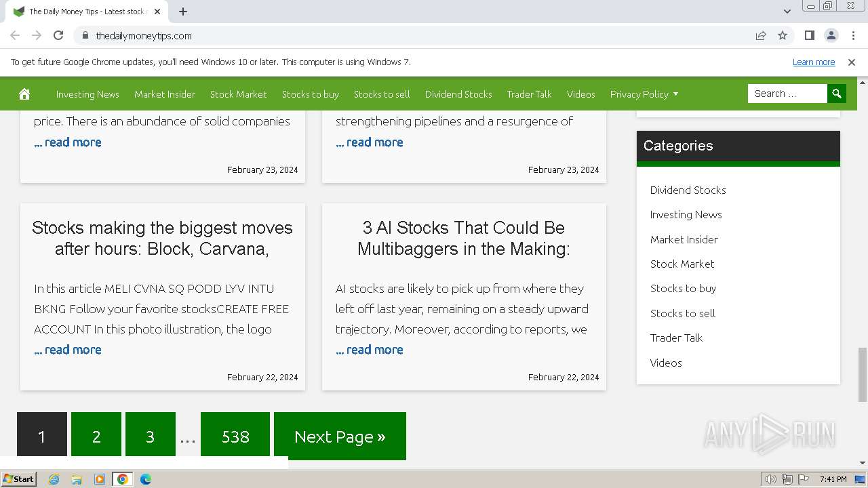Select the Stocks to sell category in sidebar
This screenshot has height=488, width=868.
point(683,313)
